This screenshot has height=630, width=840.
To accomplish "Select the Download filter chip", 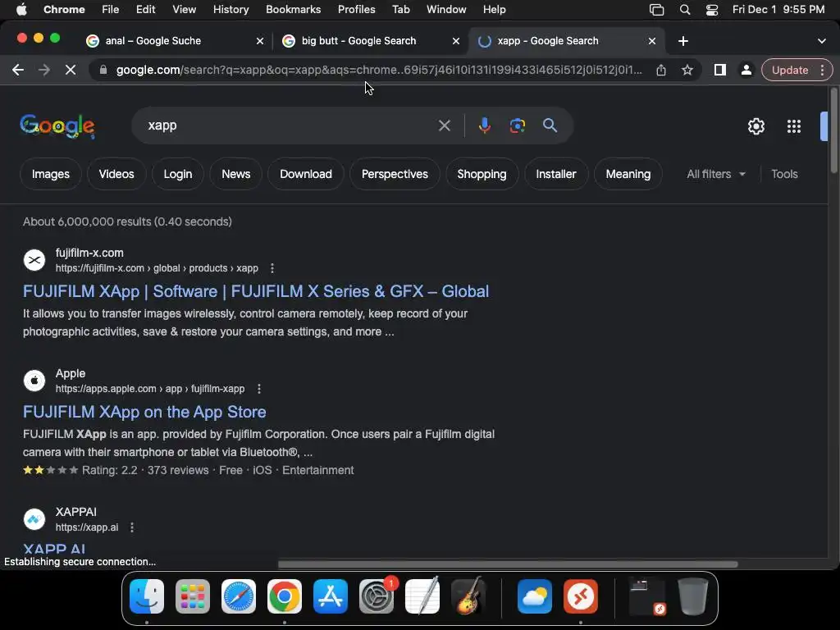I will click(306, 175).
